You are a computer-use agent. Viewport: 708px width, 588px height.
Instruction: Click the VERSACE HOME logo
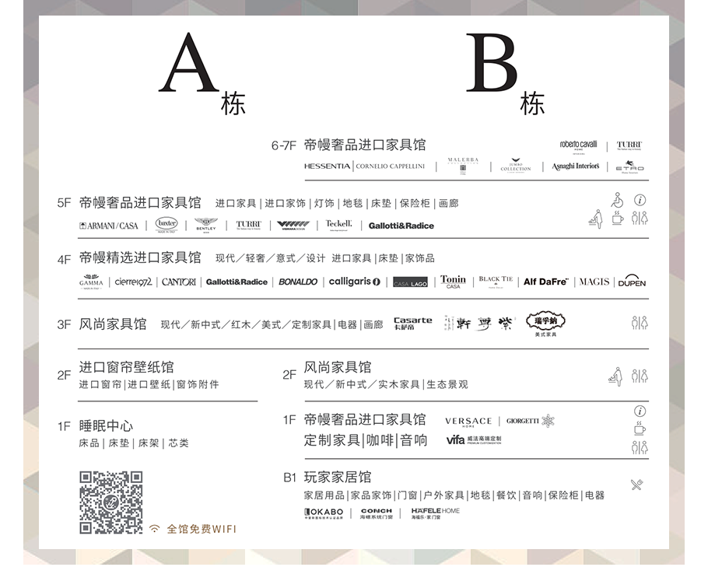point(468,422)
